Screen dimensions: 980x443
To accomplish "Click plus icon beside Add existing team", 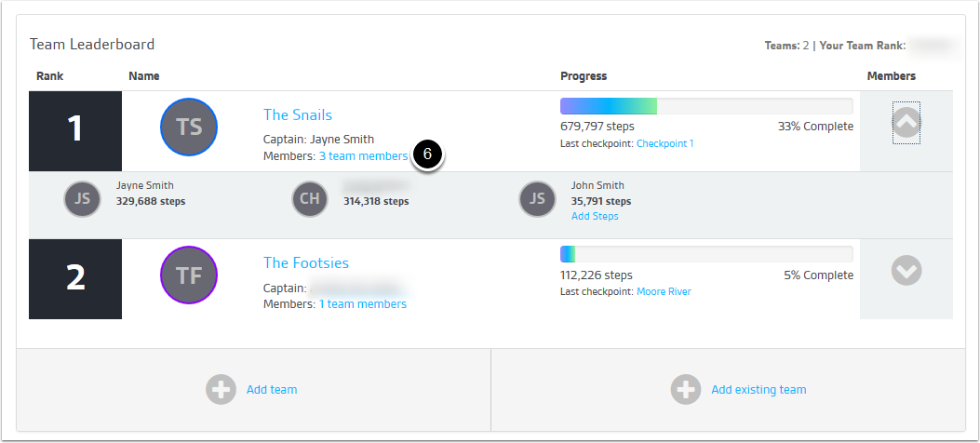I will click(685, 389).
